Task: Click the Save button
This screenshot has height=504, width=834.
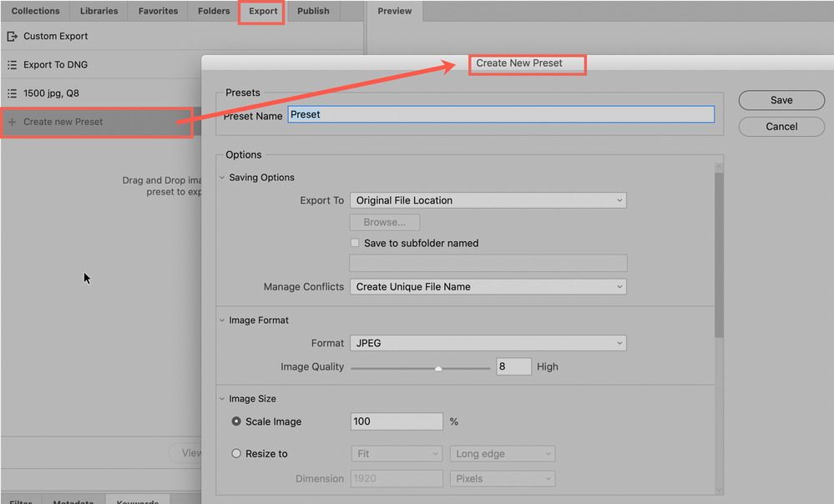Action: pos(781,100)
